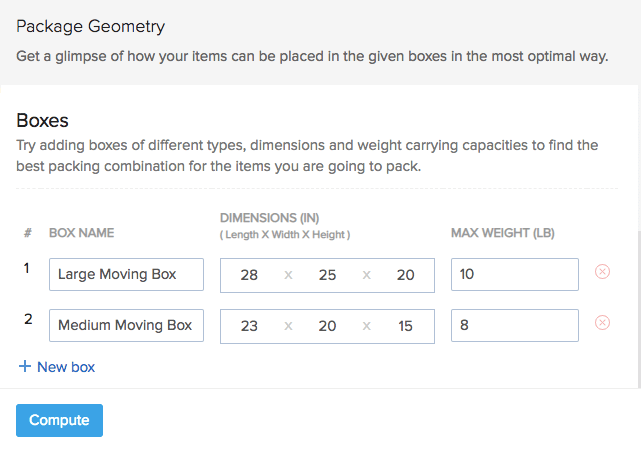The width and height of the screenshot is (641, 449).
Task: Click the vertical scrollbar on the right edge
Action: 637,300
